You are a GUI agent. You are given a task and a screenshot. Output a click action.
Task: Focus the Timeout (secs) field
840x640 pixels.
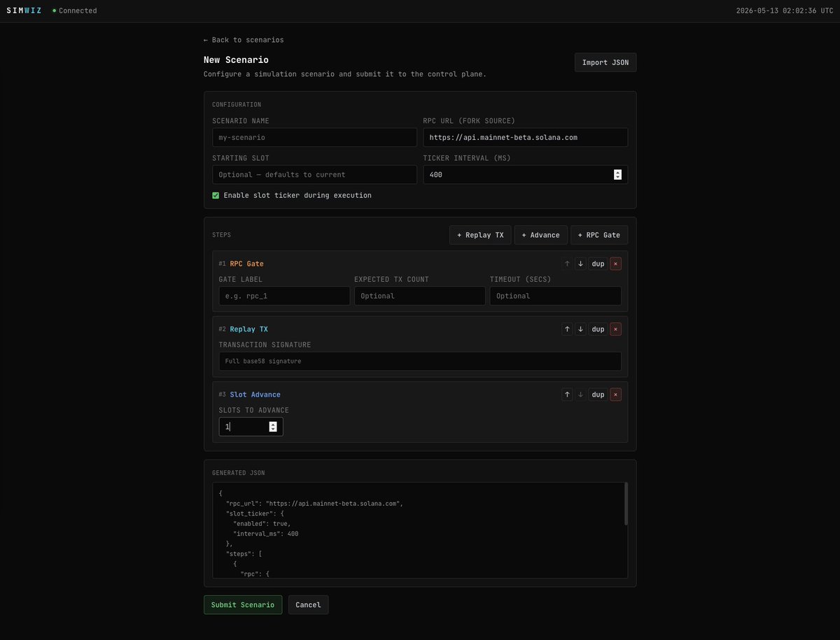pyautogui.click(x=556, y=296)
